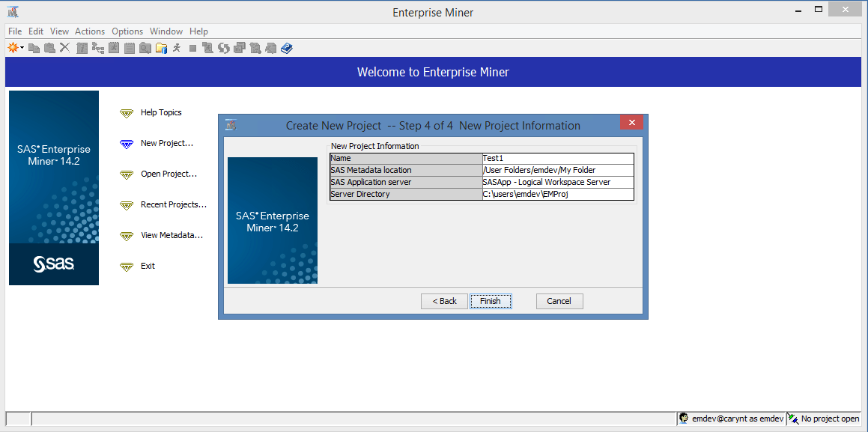868x432 pixels.
Task: Select the Copy icon on the toolbar
Action: pos(35,47)
